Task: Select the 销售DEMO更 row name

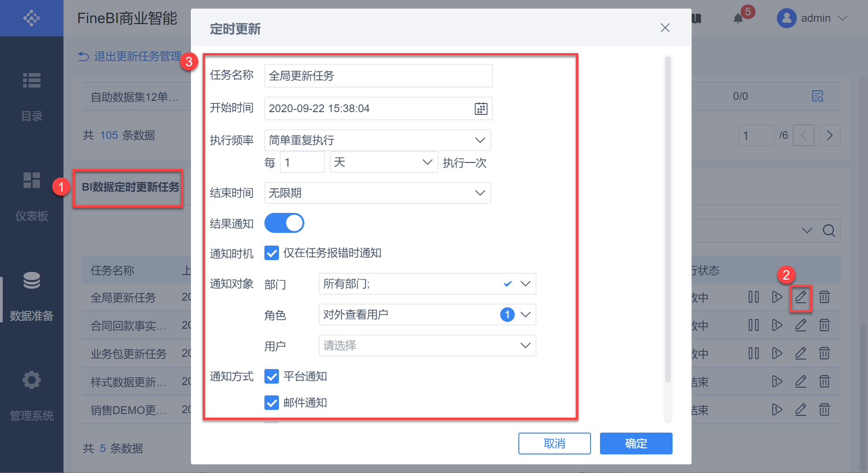Action: tap(129, 410)
